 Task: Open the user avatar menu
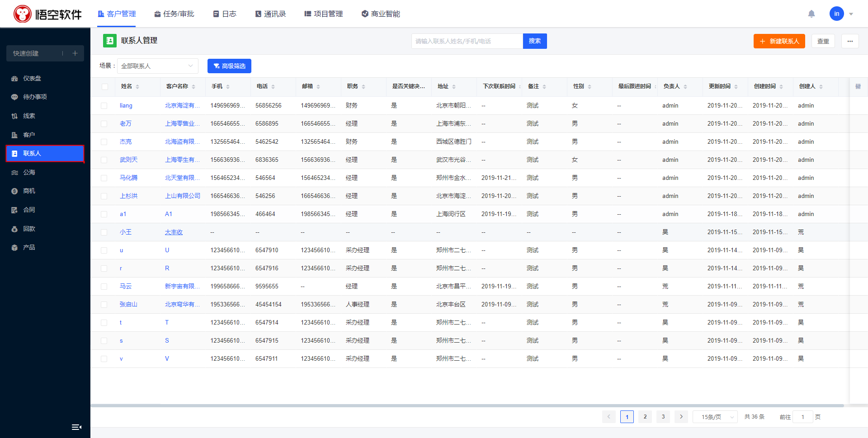coord(836,14)
